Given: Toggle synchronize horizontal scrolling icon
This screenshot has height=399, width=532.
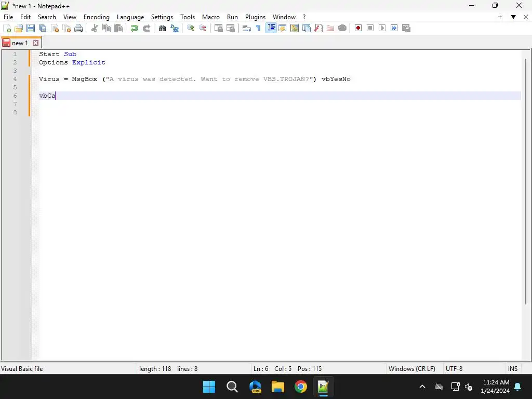Looking at the screenshot, I should tap(231, 28).
